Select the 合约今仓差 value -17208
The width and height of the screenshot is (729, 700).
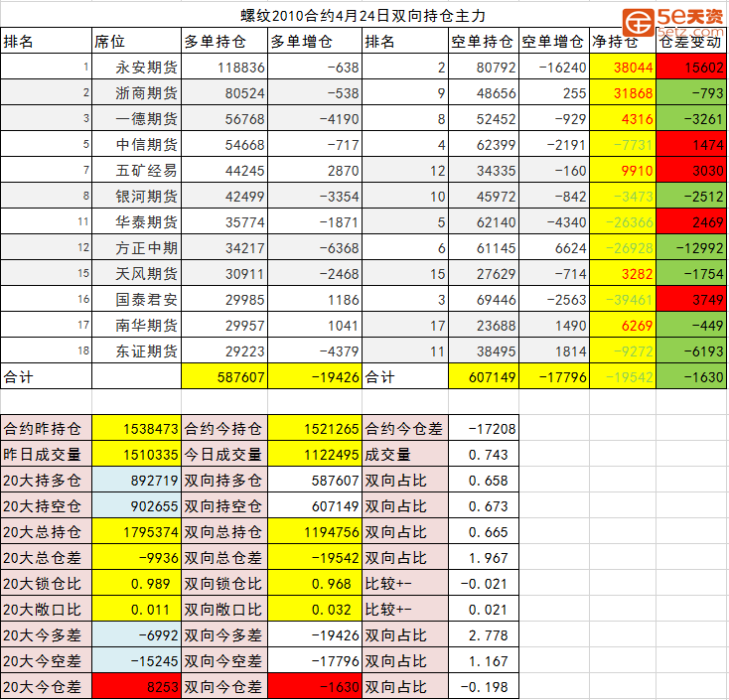(x=484, y=428)
